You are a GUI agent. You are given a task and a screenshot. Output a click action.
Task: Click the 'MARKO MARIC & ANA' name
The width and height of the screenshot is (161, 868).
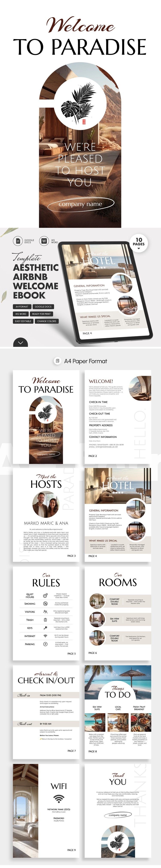point(46,523)
